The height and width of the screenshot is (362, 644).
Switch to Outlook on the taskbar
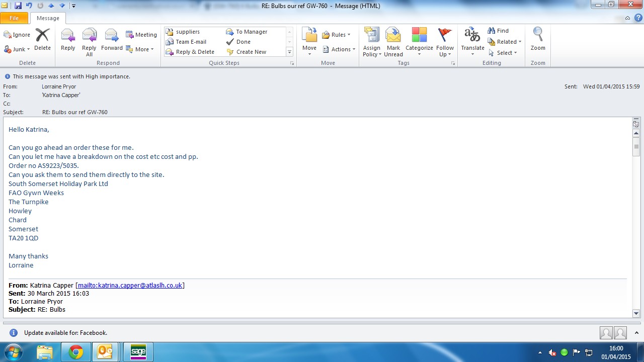[x=105, y=352]
